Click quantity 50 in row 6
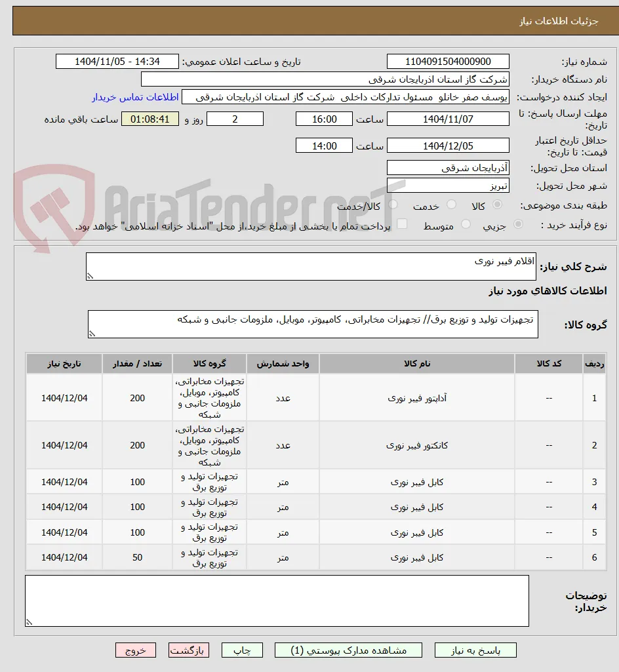 tap(137, 557)
